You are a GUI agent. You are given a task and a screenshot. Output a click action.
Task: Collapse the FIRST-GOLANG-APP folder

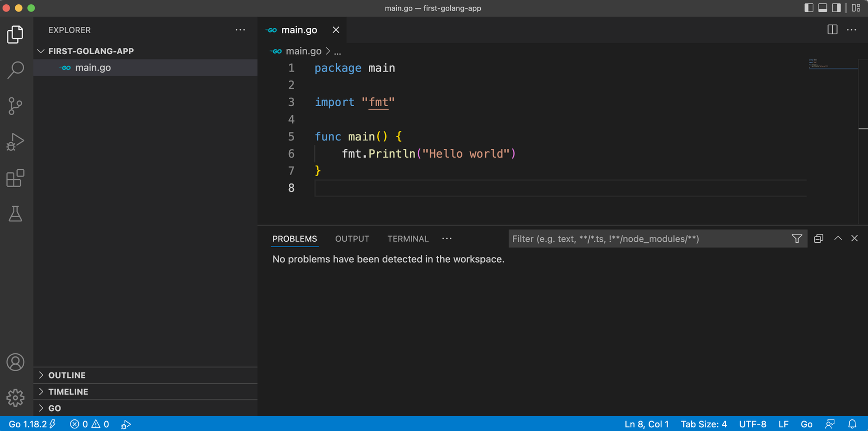[90, 51]
